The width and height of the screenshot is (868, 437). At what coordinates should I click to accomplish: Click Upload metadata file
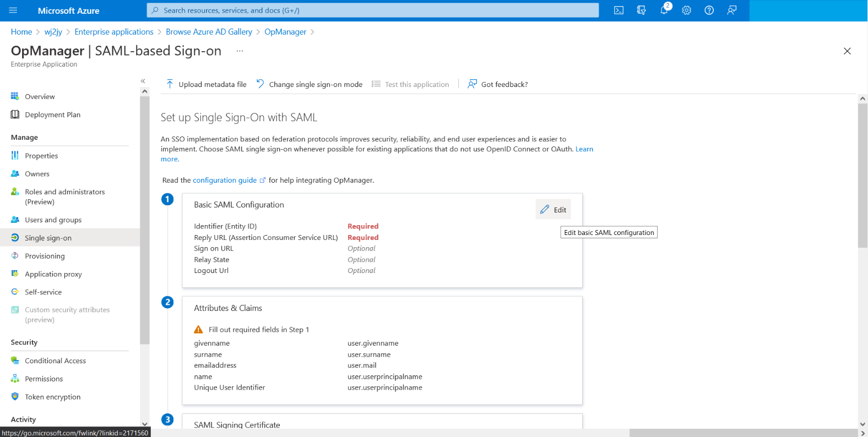[207, 84]
